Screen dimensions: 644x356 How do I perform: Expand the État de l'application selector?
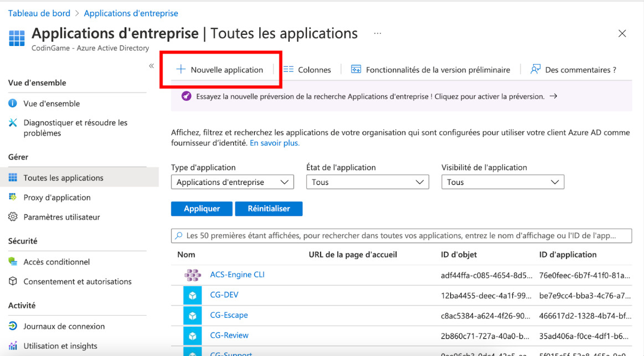(367, 182)
